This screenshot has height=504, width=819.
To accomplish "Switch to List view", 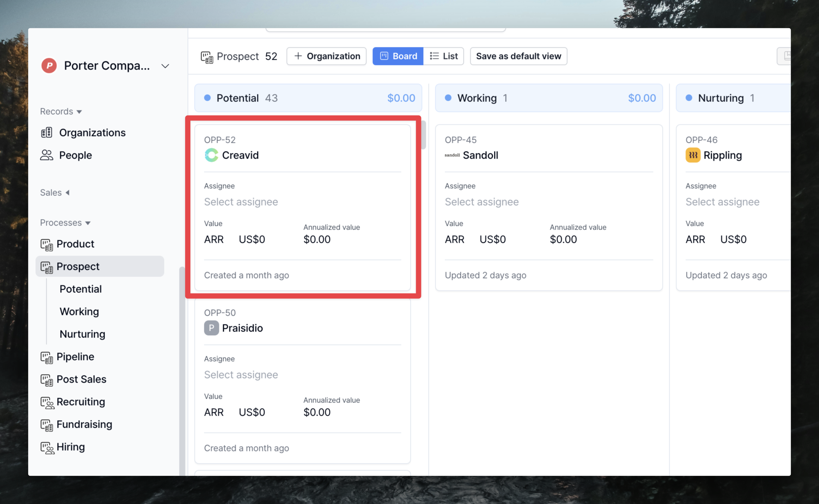I will pos(444,56).
